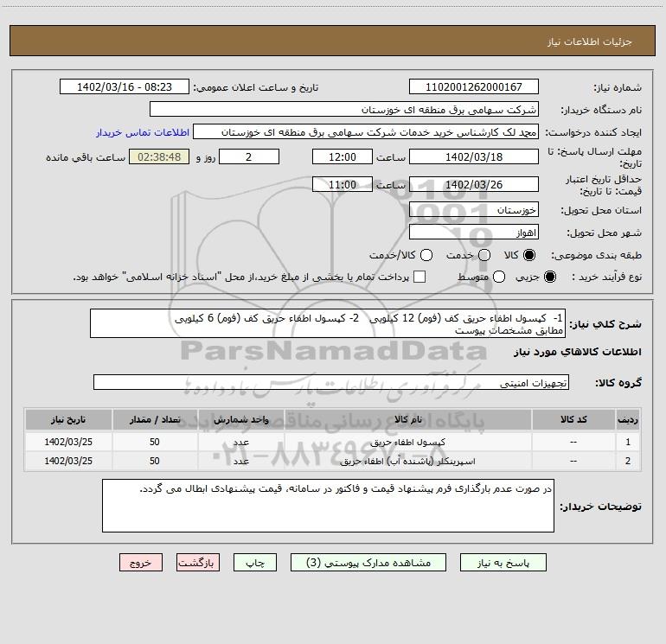
Task: Open مشاهده مدارک پیوستی (3) attachments
Action: pyautogui.click(x=373, y=562)
